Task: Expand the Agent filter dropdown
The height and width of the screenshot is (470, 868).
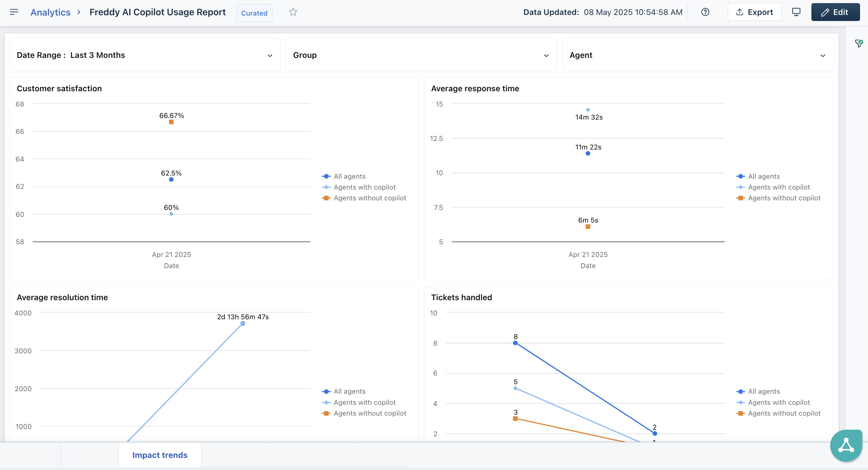Action: [822, 56]
